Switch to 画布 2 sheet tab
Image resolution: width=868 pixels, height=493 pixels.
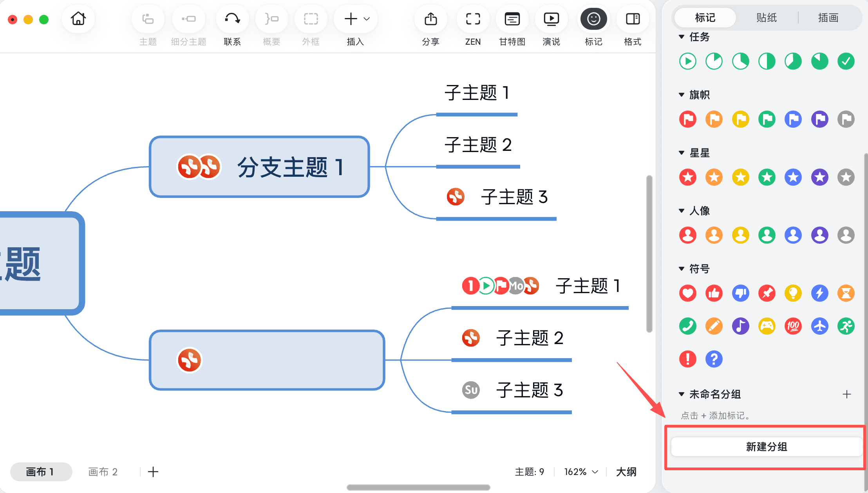(103, 472)
